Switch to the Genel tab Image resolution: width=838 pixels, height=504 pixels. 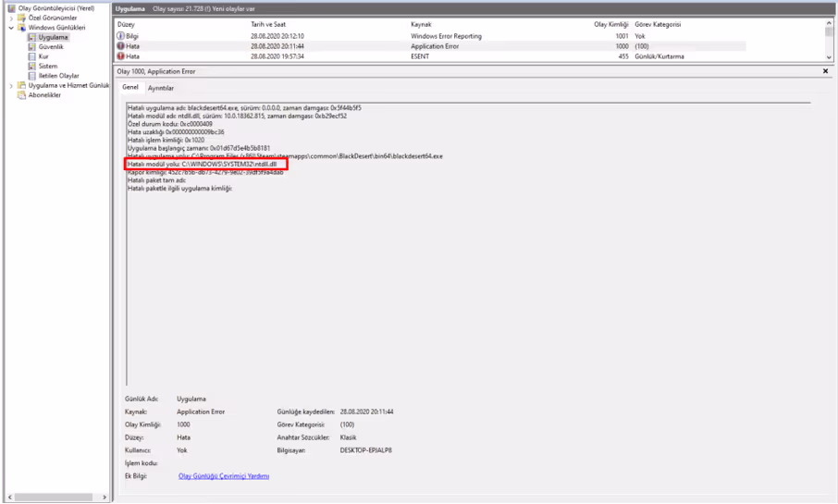[130, 87]
